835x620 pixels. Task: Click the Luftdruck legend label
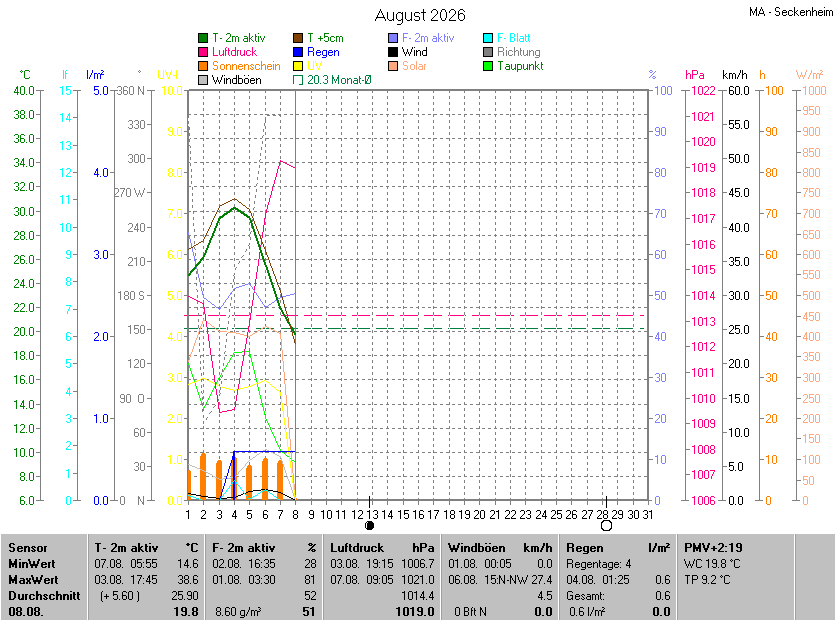[x=234, y=52]
